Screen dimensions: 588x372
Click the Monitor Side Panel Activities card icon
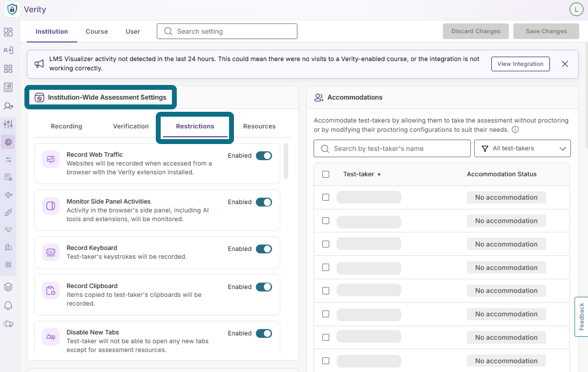coord(51,206)
